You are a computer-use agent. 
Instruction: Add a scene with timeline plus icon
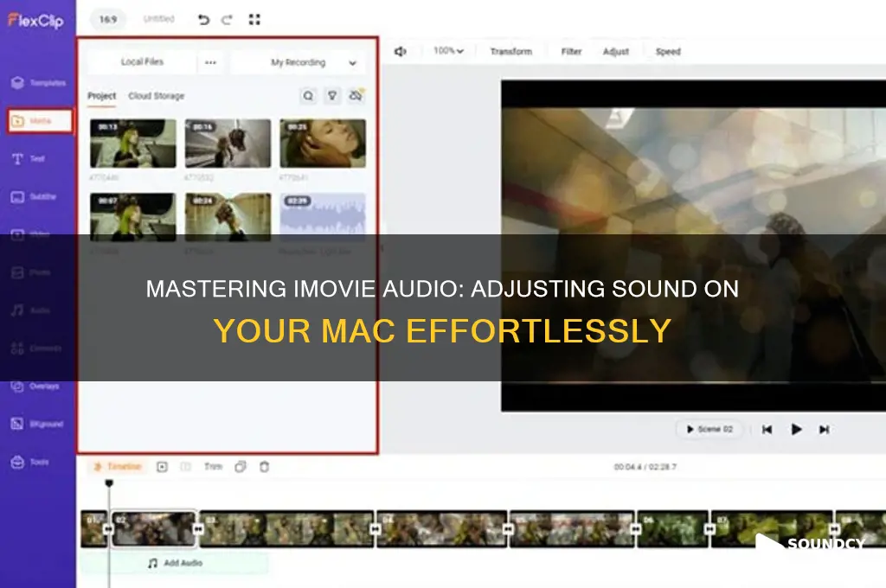tap(162, 467)
